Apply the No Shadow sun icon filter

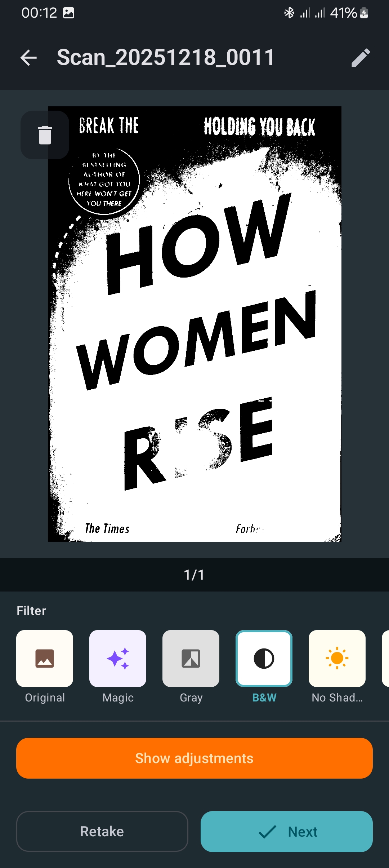tap(337, 658)
